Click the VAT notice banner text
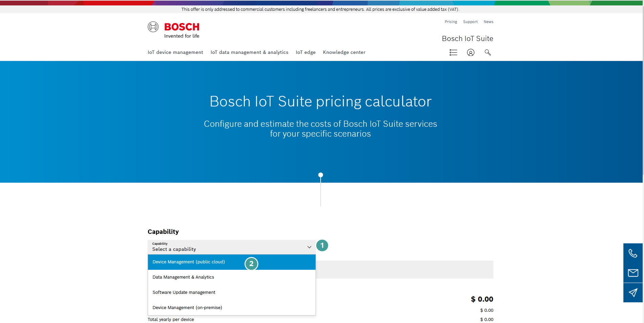This screenshot has width=644, height=323. (320, 9)
